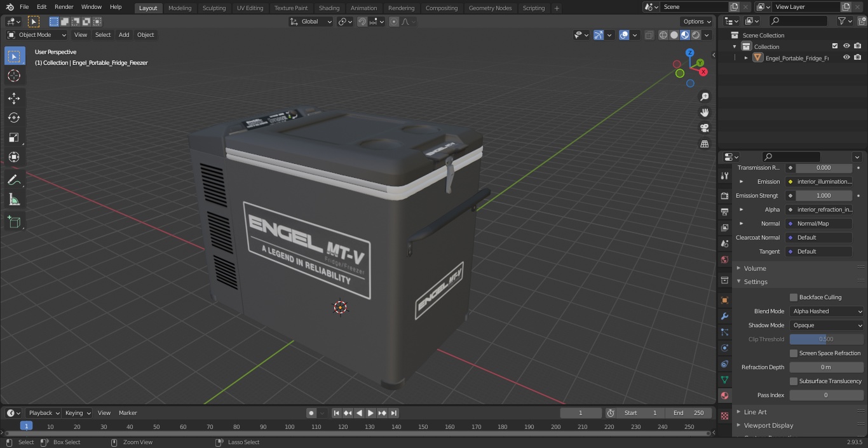Expand the Line Art panel

[x=755, y=412]
